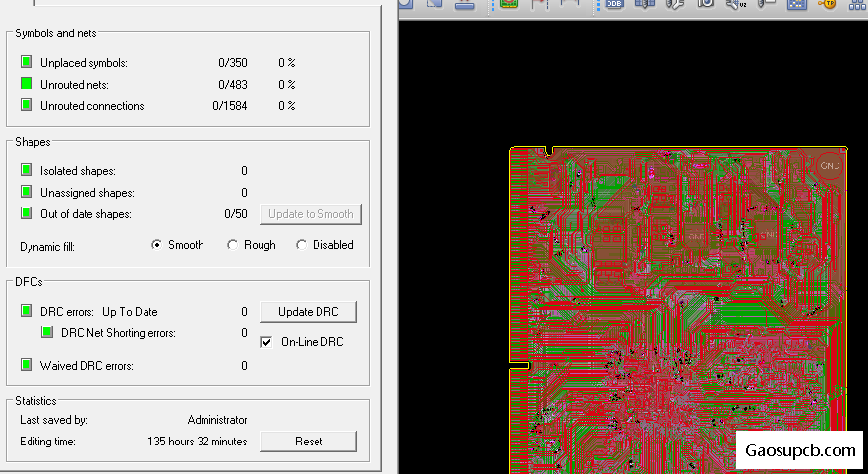Click the 0/1584 unrouted connections count

tap(230, 106)
